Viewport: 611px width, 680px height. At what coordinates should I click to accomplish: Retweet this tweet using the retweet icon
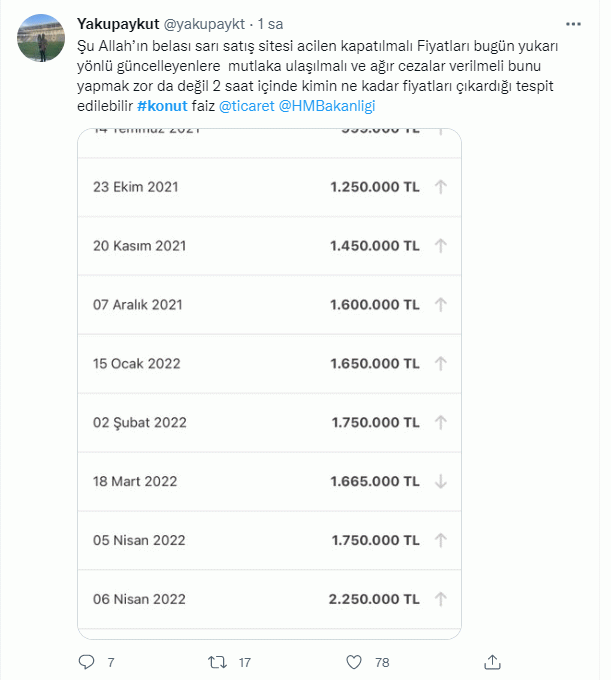coord(217,662)
